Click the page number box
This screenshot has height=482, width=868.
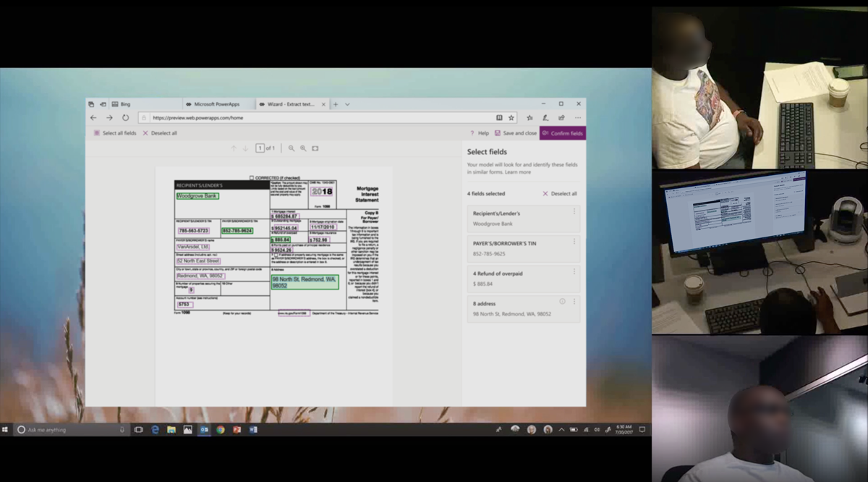(x=260, y=148)
